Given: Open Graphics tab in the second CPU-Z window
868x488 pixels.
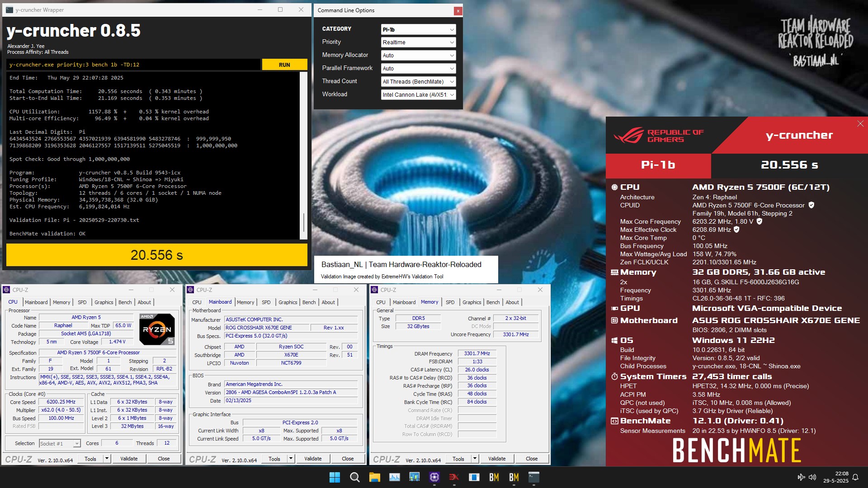Looking at the screenshot, I should pyautogui.click(x=288, y=302).
